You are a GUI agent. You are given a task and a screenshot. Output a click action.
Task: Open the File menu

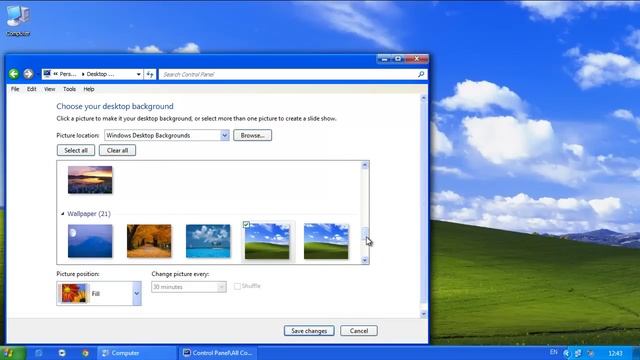[x=15, y=89]
